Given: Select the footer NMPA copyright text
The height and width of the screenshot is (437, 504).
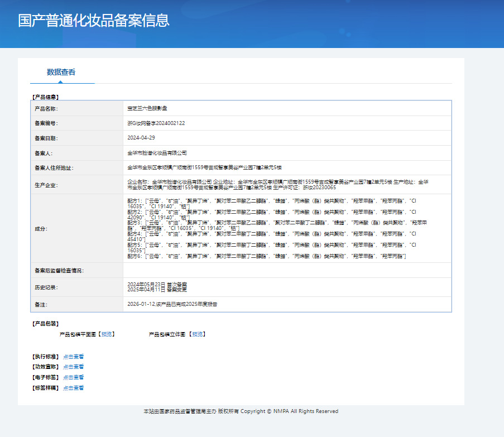Looking at the screenshot, I should (x=241, y=411).
